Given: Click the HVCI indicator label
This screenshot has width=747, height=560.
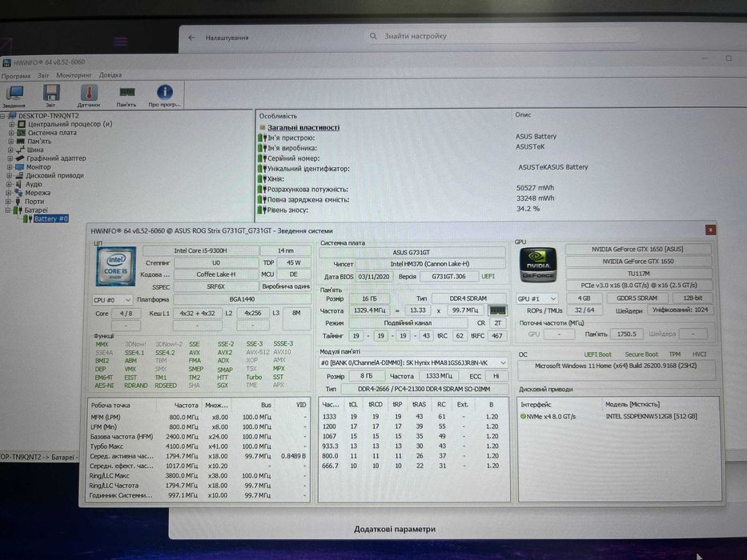Looking at the screenshot, I should pyautogui.click(x=699, y=354).
